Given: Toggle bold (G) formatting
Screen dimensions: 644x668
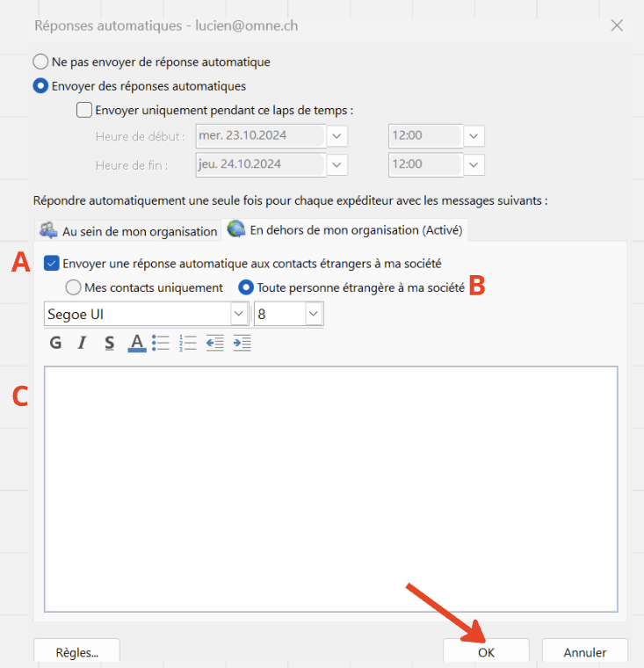Looking at the screenshot, I should tap(55, 343).
